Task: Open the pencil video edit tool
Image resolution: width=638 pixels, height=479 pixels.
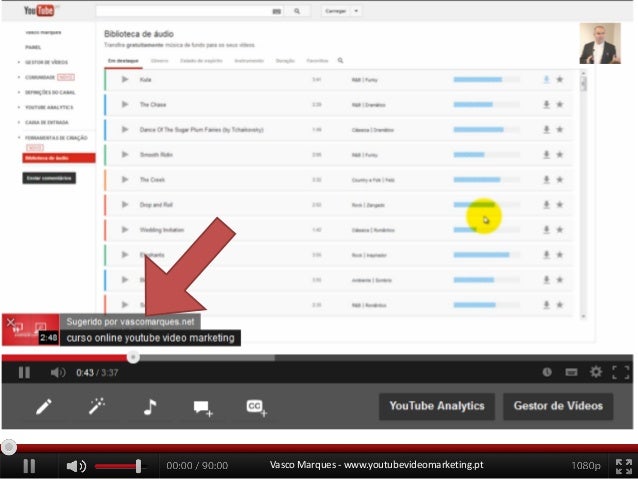Action: click(44, 406)
